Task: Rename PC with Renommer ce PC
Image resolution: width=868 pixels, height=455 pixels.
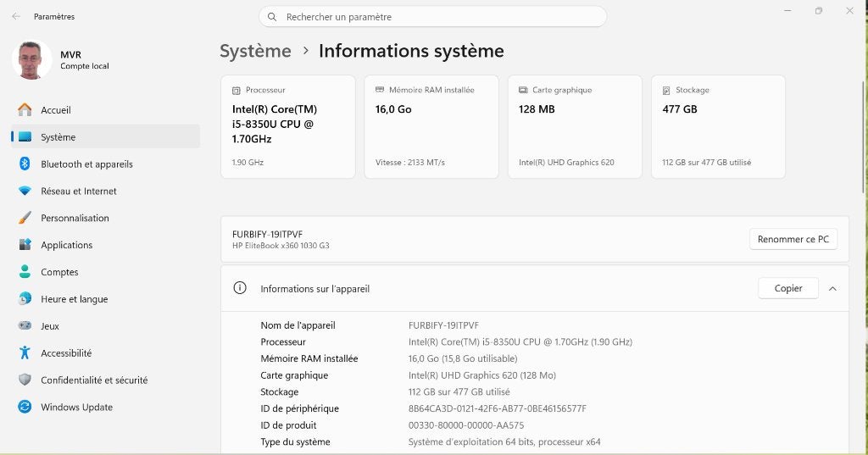Action: (x=793, y=239)
